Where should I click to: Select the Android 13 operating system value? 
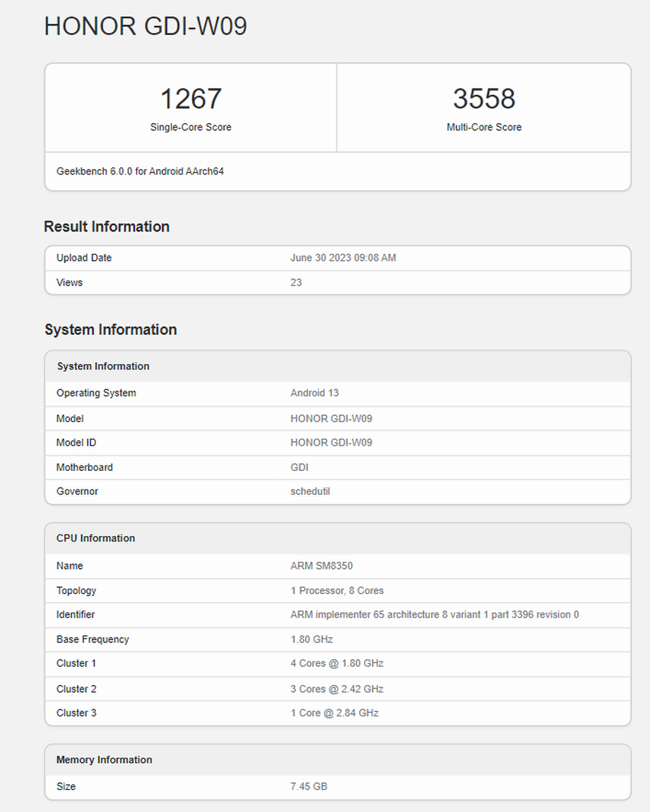pos(314,393)
